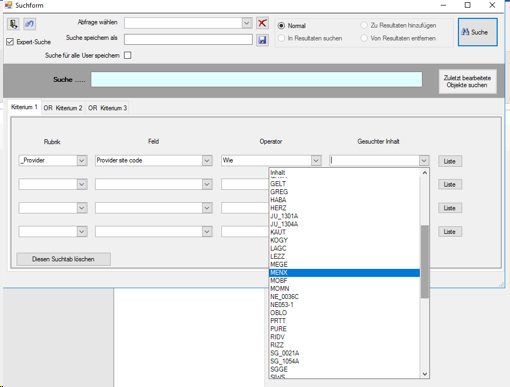Image resolution: width=510 pixels, height=387 pixels.
Task: Open the second row Feld dropdown
Action: pyautogui.click(x=207, y=184)
